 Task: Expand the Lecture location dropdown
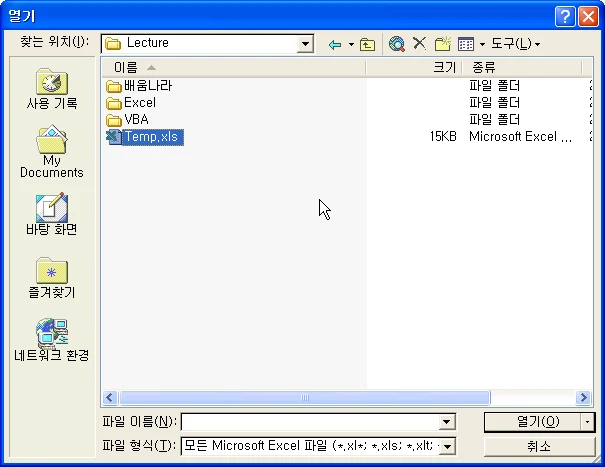click(305, 44)
